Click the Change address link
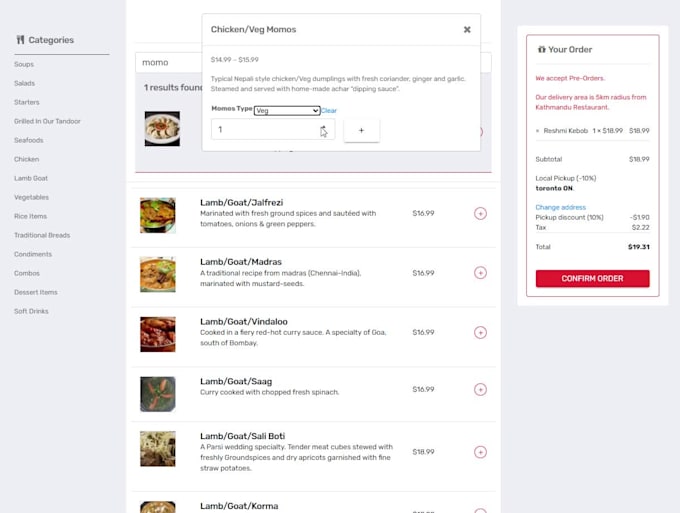 click(560, 207)
